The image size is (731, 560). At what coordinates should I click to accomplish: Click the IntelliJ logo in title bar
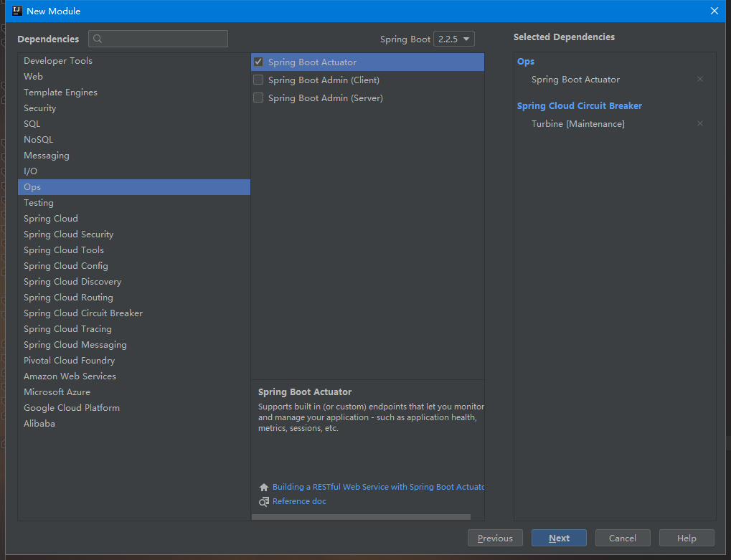click(x=16, y=11)
